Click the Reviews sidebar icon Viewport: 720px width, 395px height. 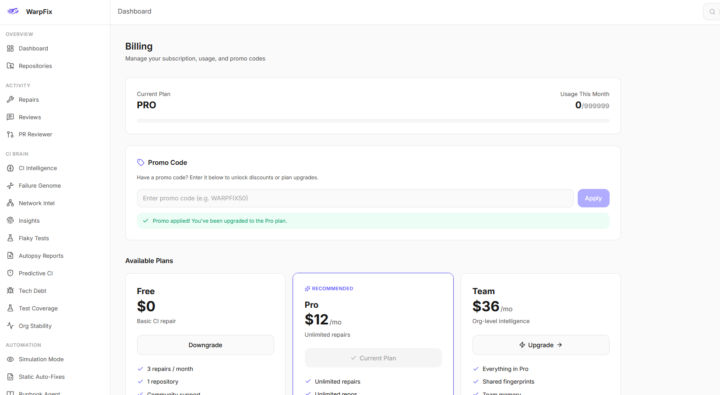(10, 117)
